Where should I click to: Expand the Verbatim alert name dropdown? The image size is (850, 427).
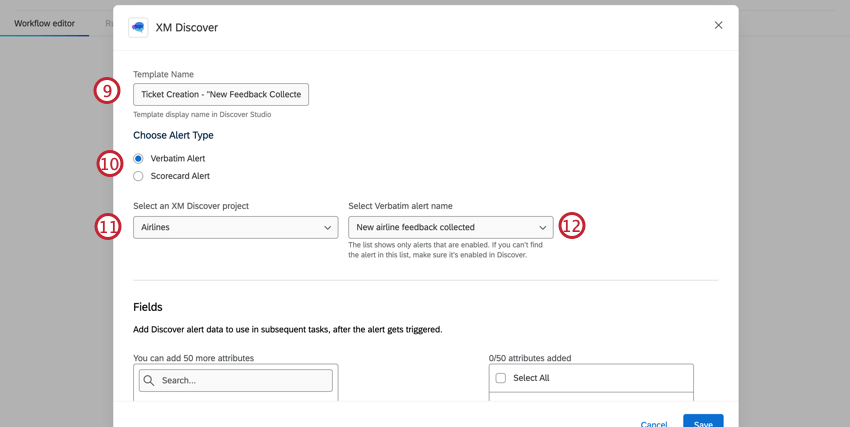tap(450, 228)
